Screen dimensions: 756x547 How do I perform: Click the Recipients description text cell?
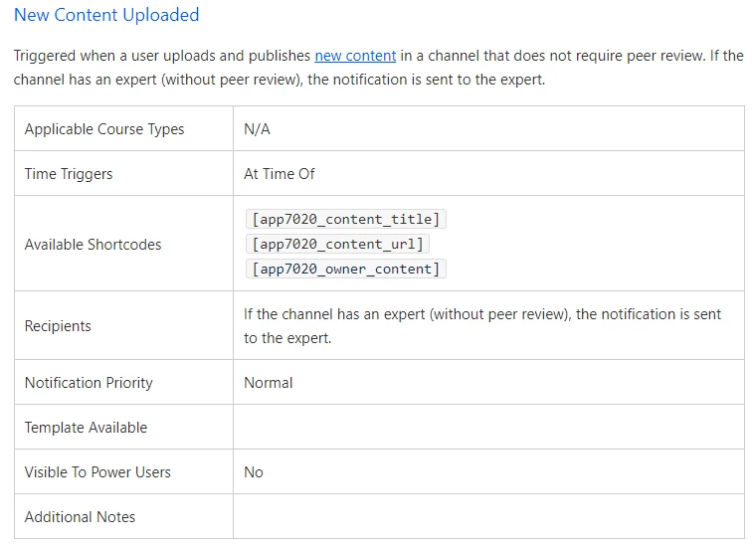coord(482,326)
